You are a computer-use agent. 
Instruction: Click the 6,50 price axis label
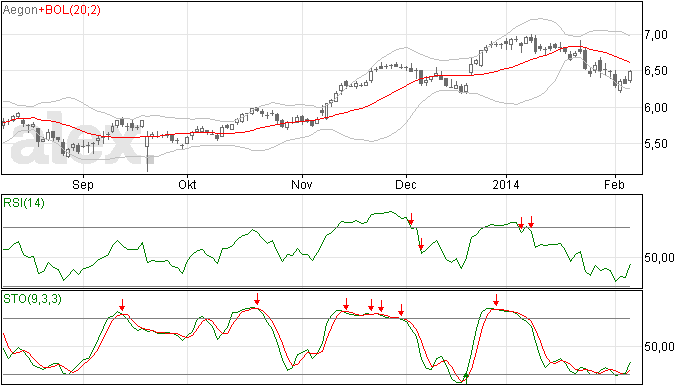point(656,71)
